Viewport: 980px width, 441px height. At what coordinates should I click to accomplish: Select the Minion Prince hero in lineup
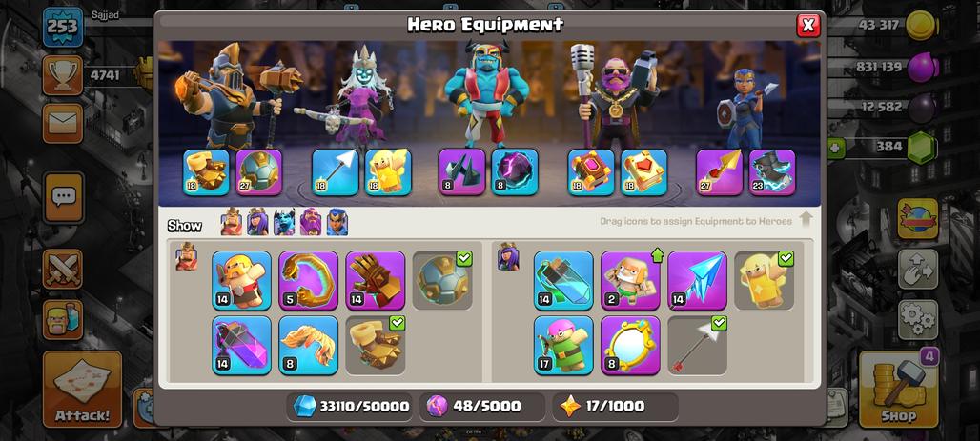tap(487, 91)
